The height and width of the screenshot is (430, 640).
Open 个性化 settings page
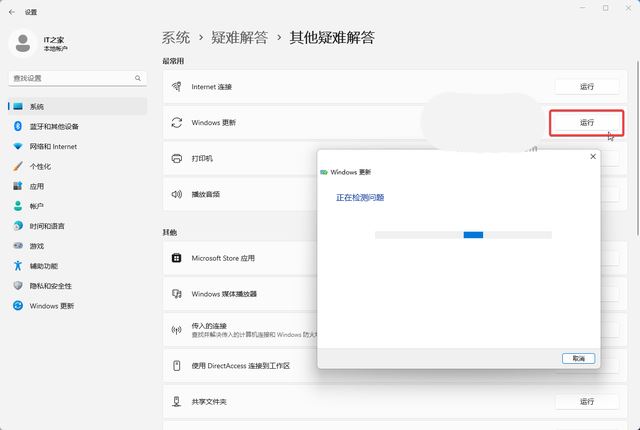pyautogui.click(x=40, y=166)
